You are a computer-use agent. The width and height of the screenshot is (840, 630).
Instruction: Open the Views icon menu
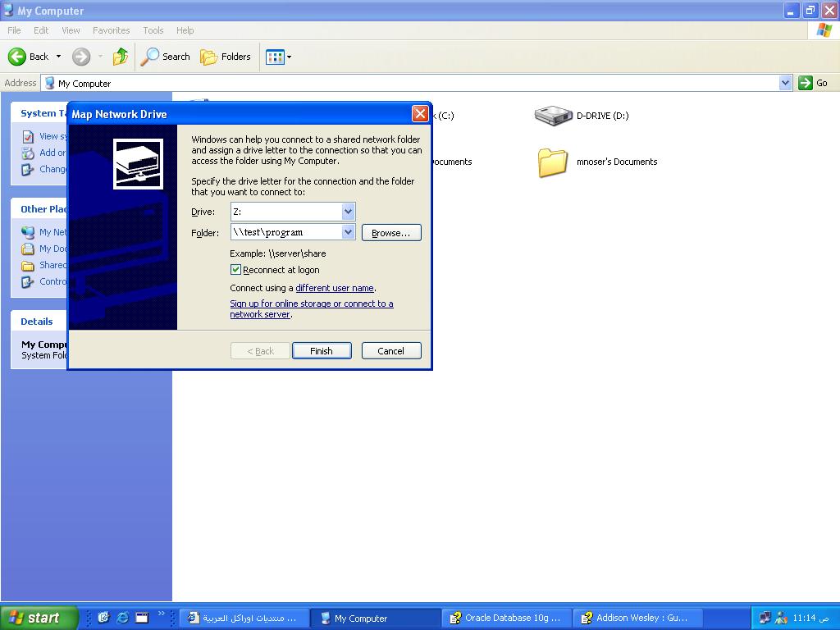pyautogui.click(x=278, y=57)
